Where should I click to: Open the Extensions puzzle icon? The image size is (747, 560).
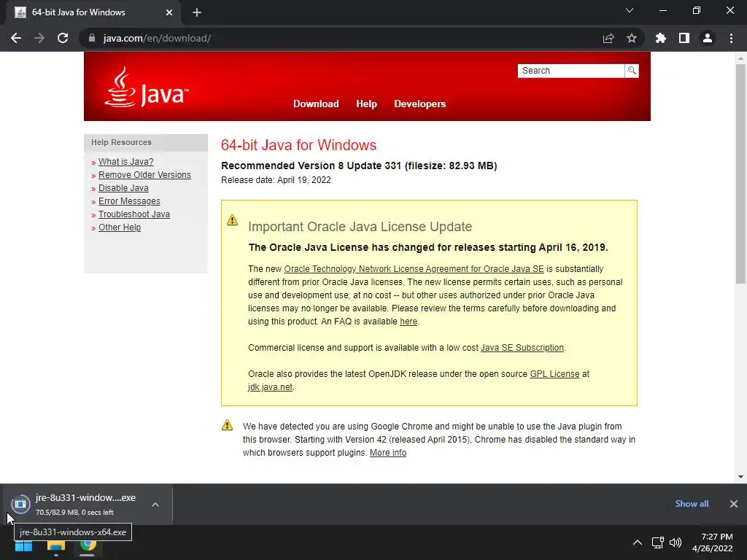click(x=661, y=38)
